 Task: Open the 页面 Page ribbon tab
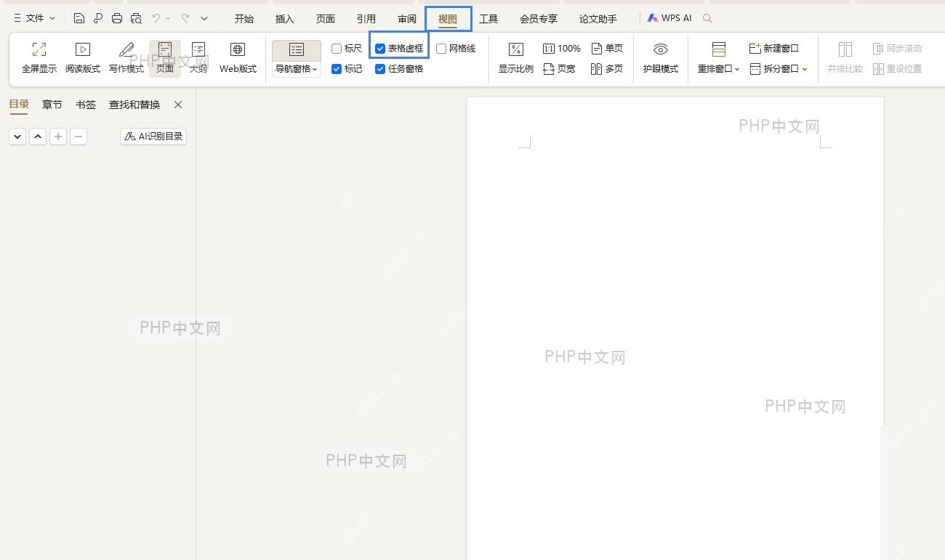point(326,19)
